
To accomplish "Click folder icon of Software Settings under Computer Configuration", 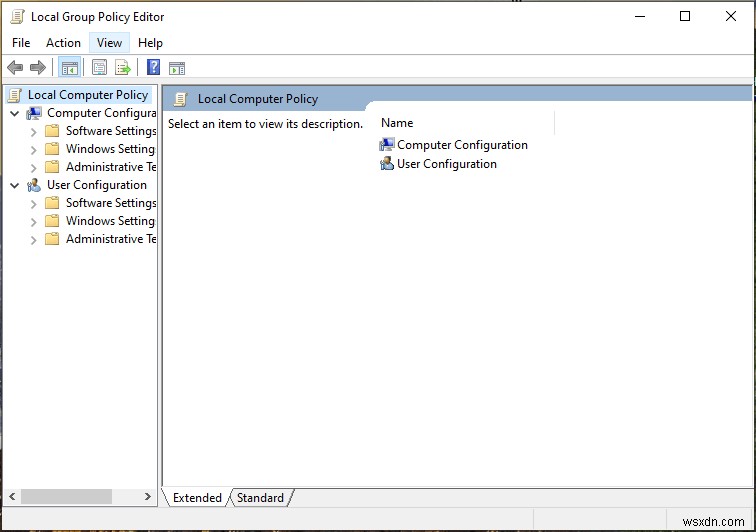I will pyautogui.click(x=52, y=131).
